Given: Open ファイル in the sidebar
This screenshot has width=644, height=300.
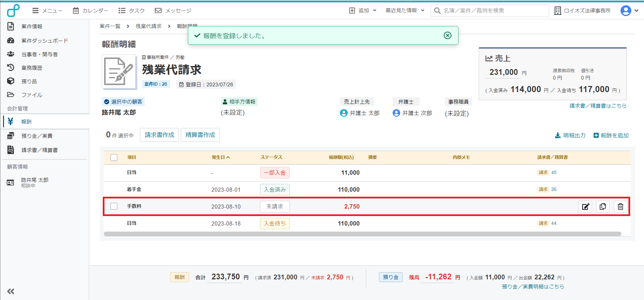Looking at the screenshot, I should (x=32, y=95).
